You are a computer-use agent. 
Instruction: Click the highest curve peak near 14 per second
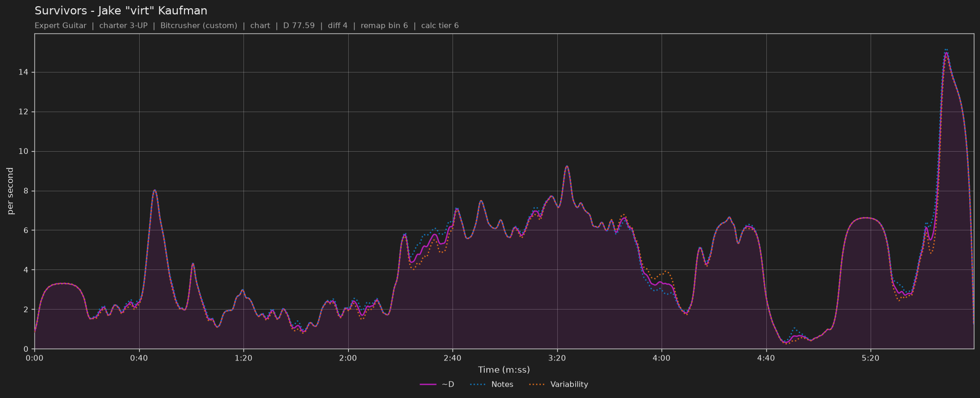[x=946, y=52]
